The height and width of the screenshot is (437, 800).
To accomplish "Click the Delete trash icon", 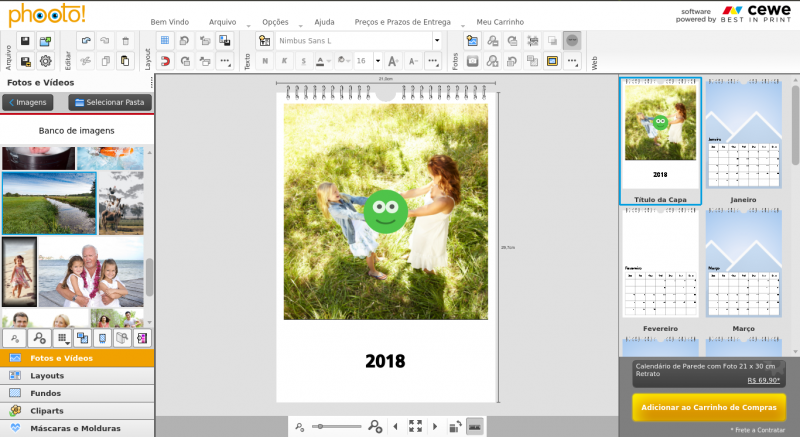I will pyautogui.click(x=125, y=41).
